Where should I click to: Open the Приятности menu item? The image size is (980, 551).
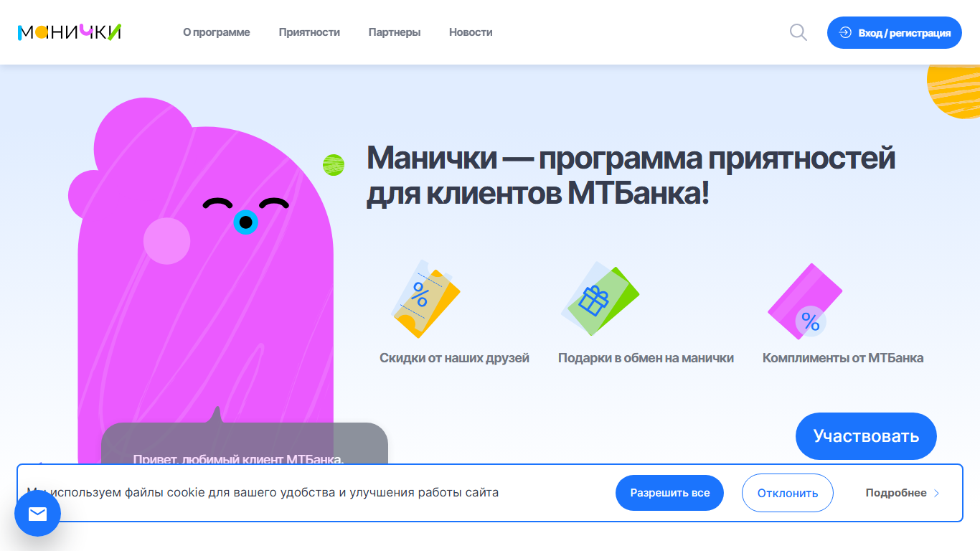[x=309, y=32]
